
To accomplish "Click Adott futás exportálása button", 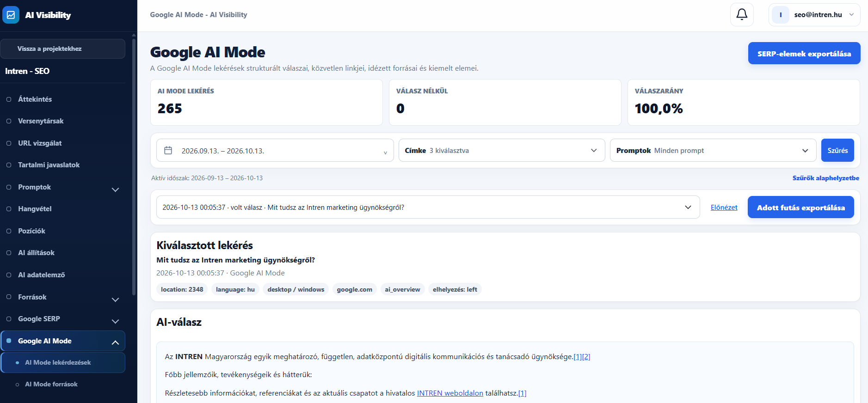I will (x=801, y=207).
